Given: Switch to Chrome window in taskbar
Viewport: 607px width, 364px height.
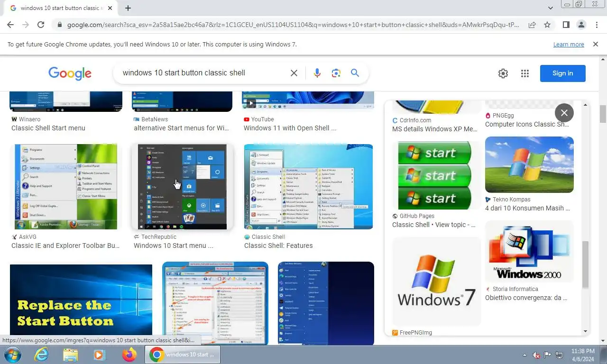Looking at the screenshot, I should pos(183,355).
